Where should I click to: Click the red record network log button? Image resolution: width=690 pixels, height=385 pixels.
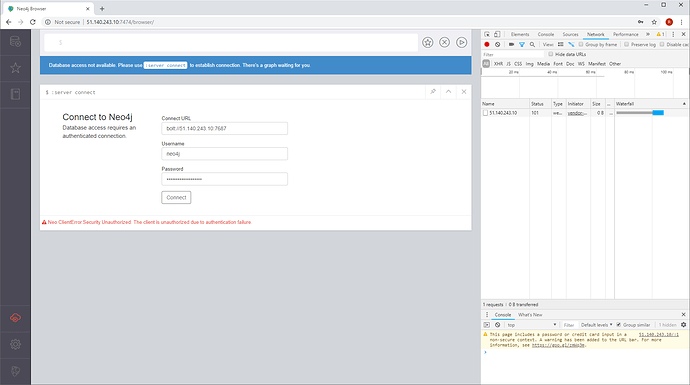(x=487, y=44)
